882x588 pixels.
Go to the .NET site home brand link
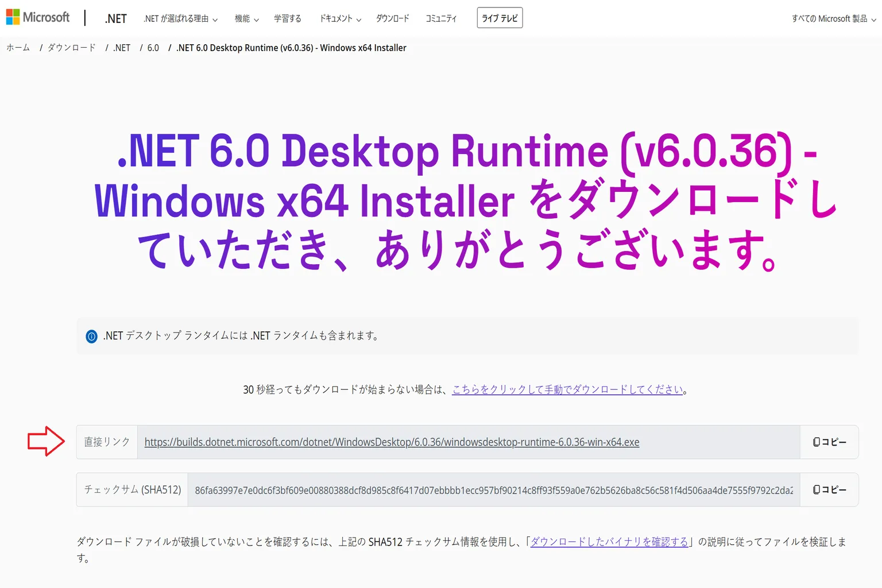pyautogui.click(x=115, y=18)
